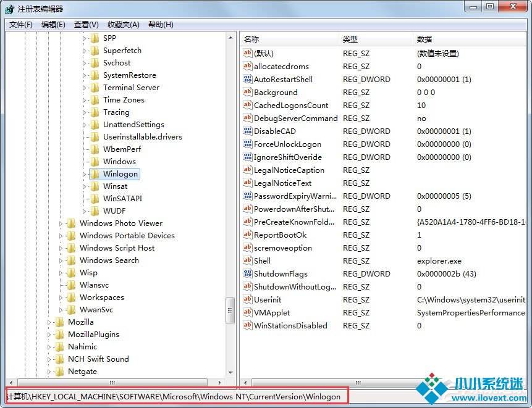Expand the Winlogon tree node
This screenshot has width=532, height=408.
[84, 174]
